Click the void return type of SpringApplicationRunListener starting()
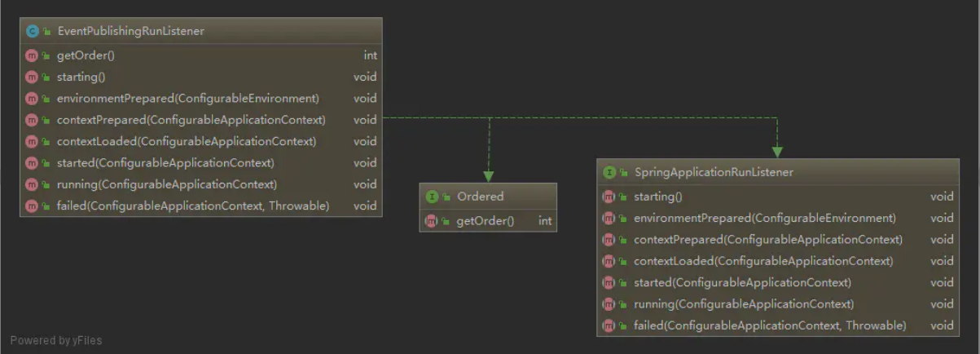This screenshot has width=980, height=354. point(942,197)
